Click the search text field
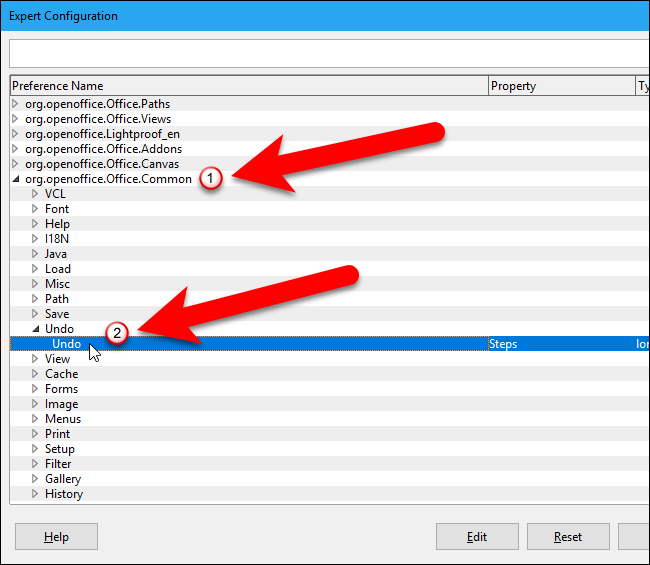 pos(330,53)
